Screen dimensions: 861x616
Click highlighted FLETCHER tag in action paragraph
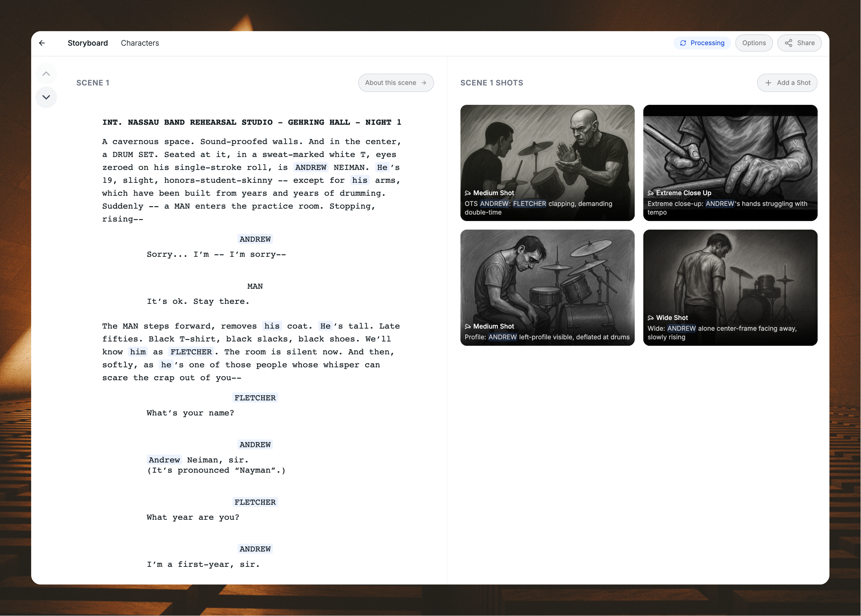click(x=191, y=352)
